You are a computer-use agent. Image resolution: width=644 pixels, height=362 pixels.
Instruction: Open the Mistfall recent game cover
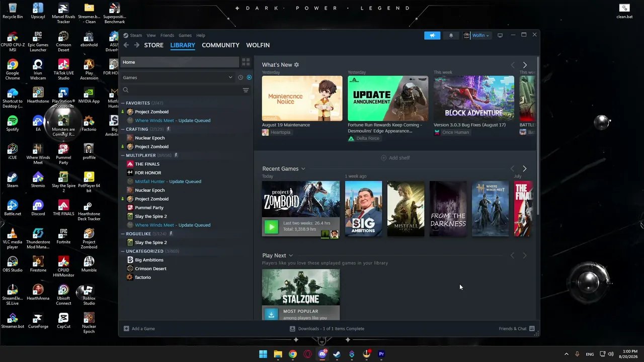point(406,209)
